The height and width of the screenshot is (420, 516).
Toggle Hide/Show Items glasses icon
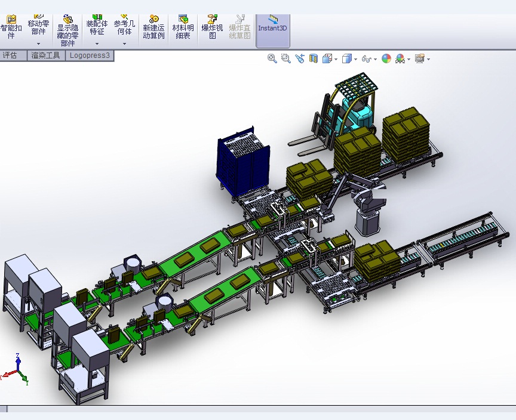[367, 58]
